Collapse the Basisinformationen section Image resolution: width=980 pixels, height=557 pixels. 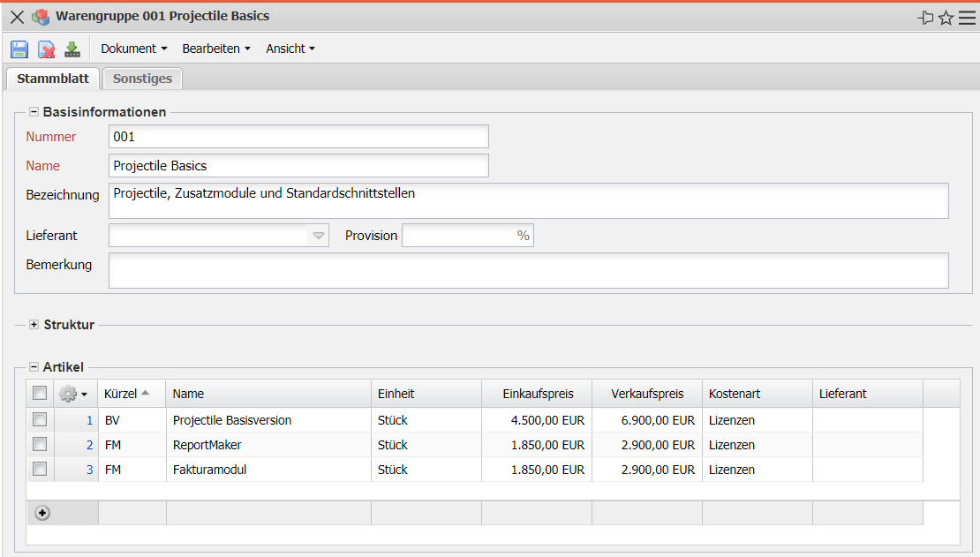(x=34, y=112)
